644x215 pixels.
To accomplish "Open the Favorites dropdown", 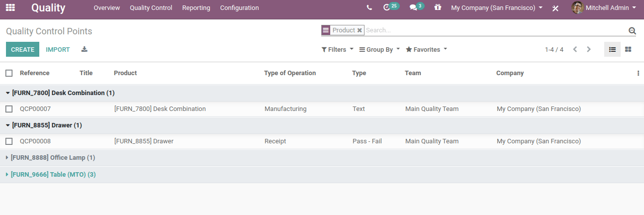I will (x=426, y=50).
